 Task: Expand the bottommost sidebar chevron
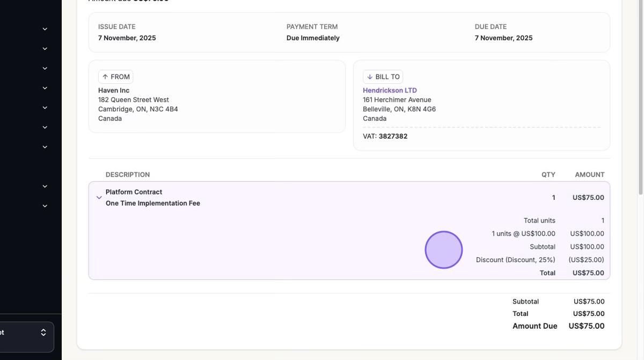[45, 206]
